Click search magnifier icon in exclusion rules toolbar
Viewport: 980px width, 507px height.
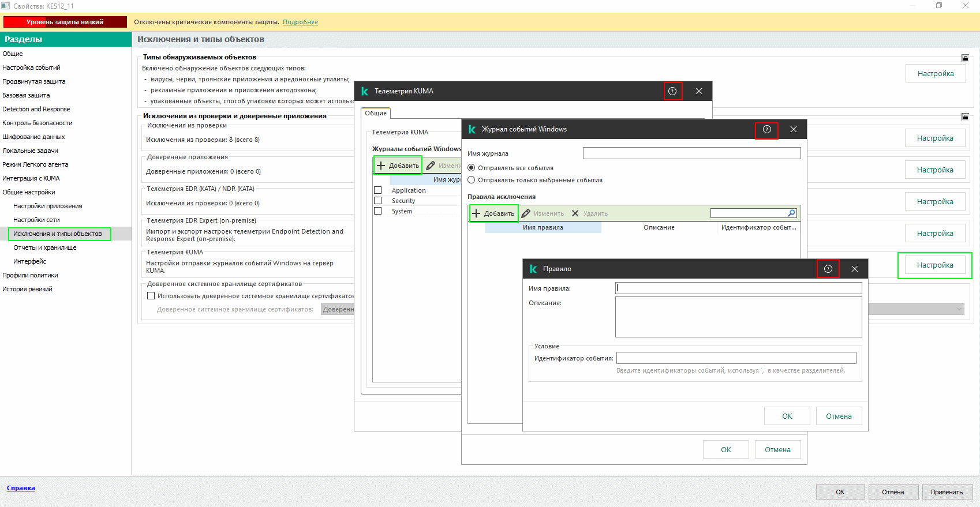792,213
